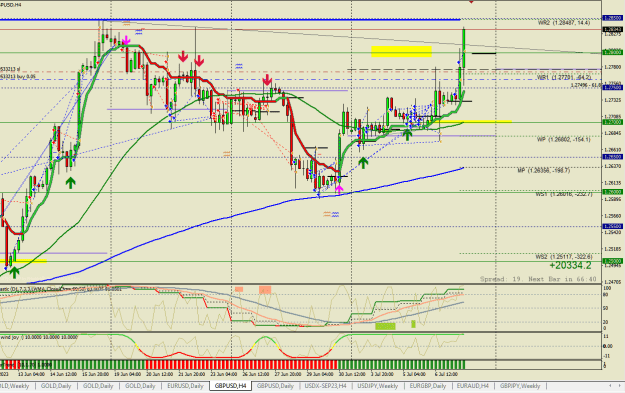Click the 13 Jun 04:00 time label
The image size is (625, 393).
[31, 374]
